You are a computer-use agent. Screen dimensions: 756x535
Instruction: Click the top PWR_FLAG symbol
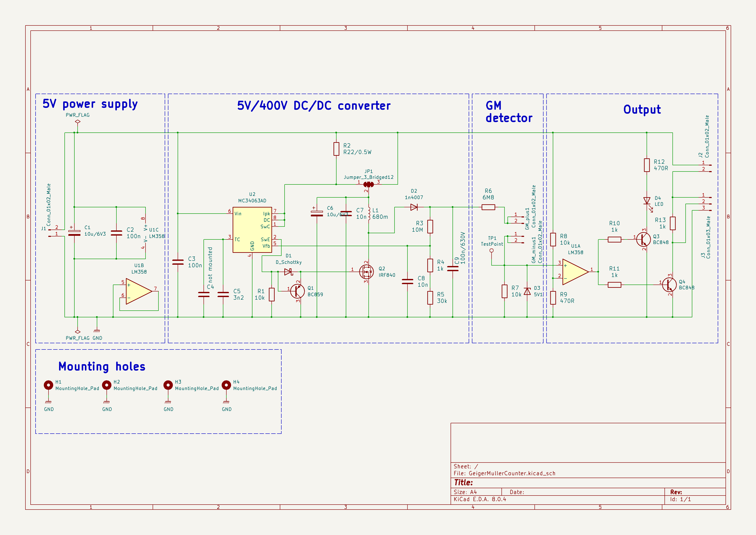[78, 121]
